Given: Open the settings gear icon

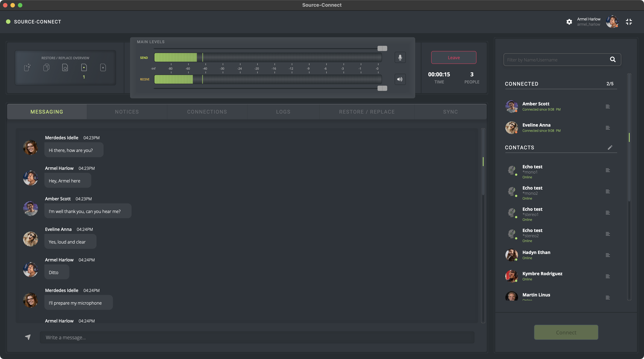Looking at the screenshot, I should (569, 22).
